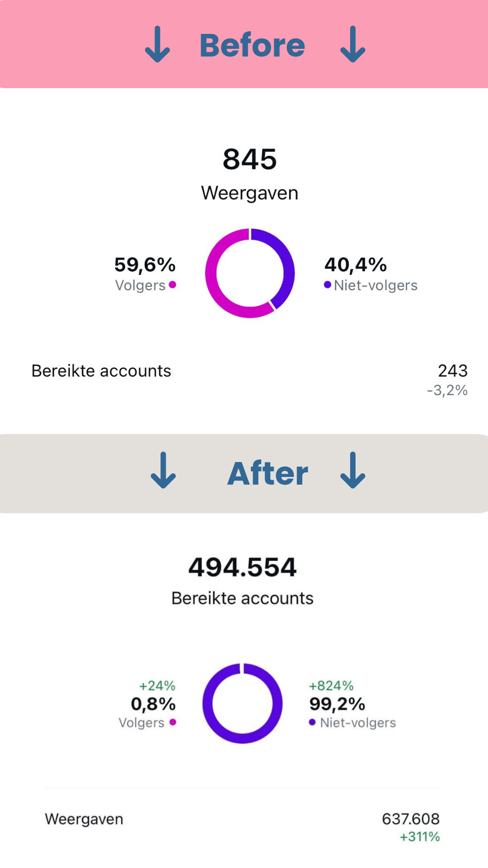Click the down arrow right of After
The image size is (488, 868).
[352, 470]
